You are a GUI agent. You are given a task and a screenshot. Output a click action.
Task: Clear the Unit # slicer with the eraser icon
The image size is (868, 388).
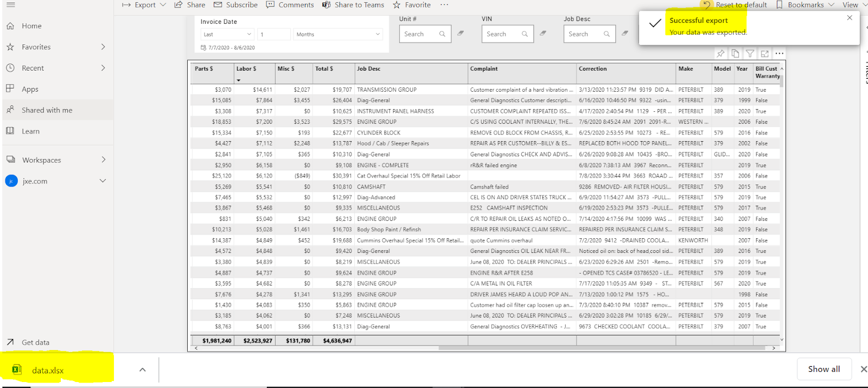461,33
